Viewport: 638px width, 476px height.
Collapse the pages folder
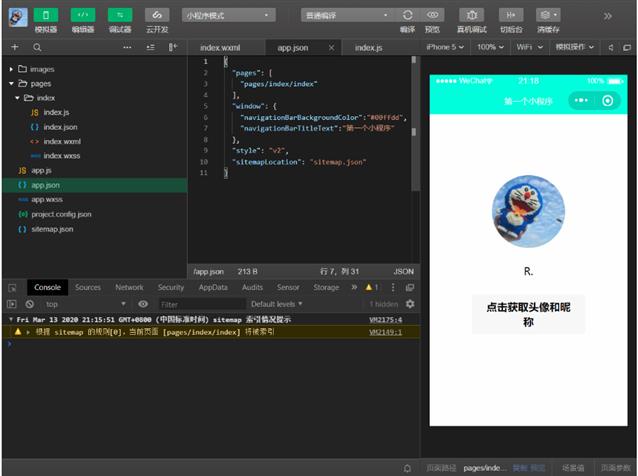click(x=11, y=83)
